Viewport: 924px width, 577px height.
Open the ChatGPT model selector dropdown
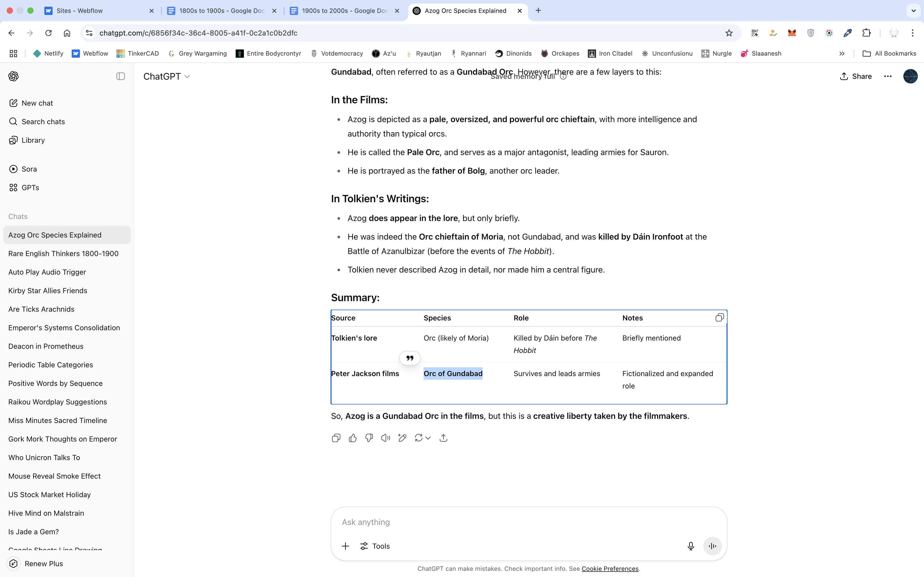(x=167, y=76)
